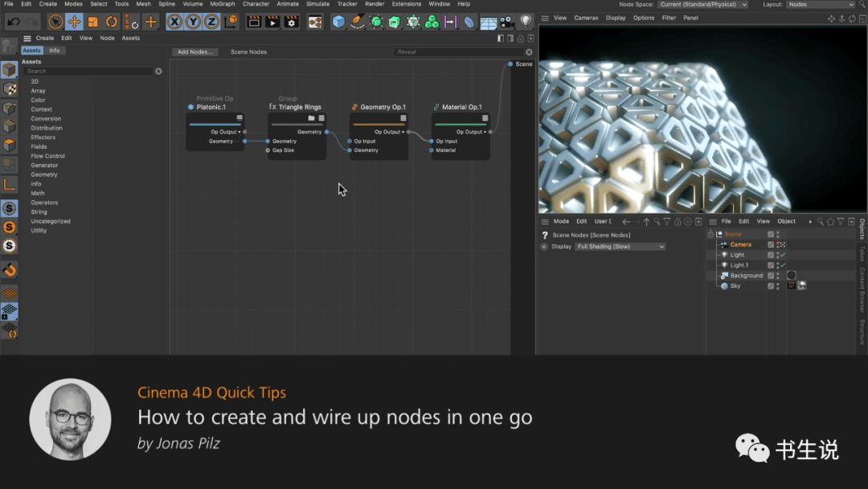The height and width of the screenshot is (489, 868).
Task: Add a Floor environment object
Action: pos(489,23)
